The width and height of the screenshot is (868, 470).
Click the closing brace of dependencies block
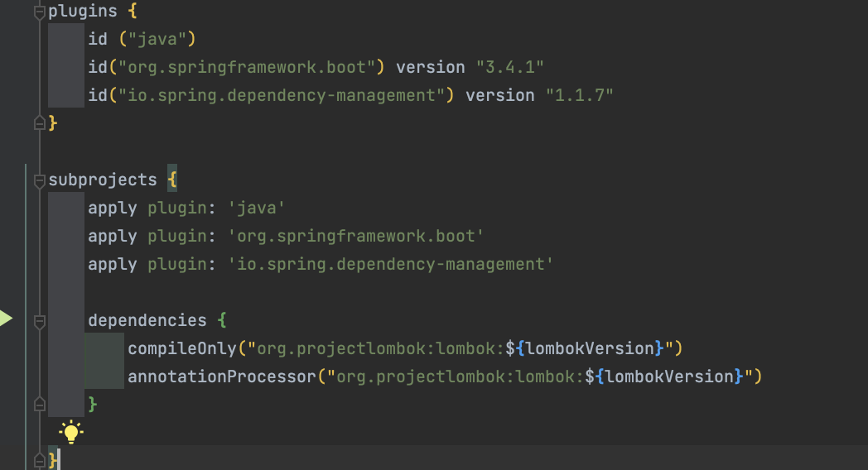click(x=93, y=405)
